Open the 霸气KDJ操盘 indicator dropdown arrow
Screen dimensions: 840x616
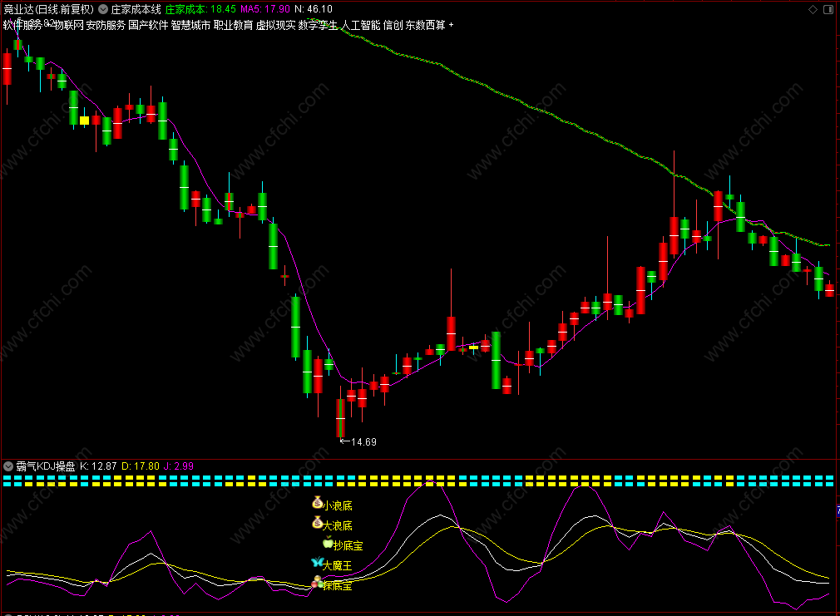pyautogui.click(x=8, y=466)
